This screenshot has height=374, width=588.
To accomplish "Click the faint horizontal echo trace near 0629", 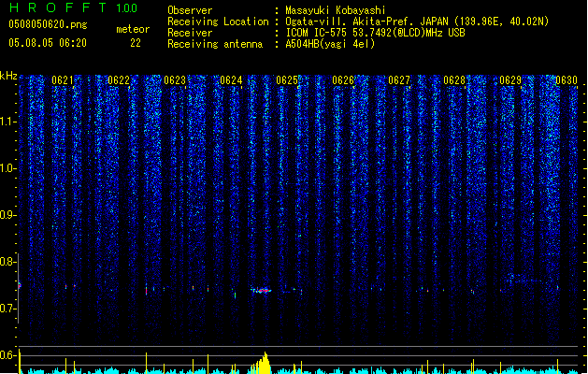I will 525,280.
